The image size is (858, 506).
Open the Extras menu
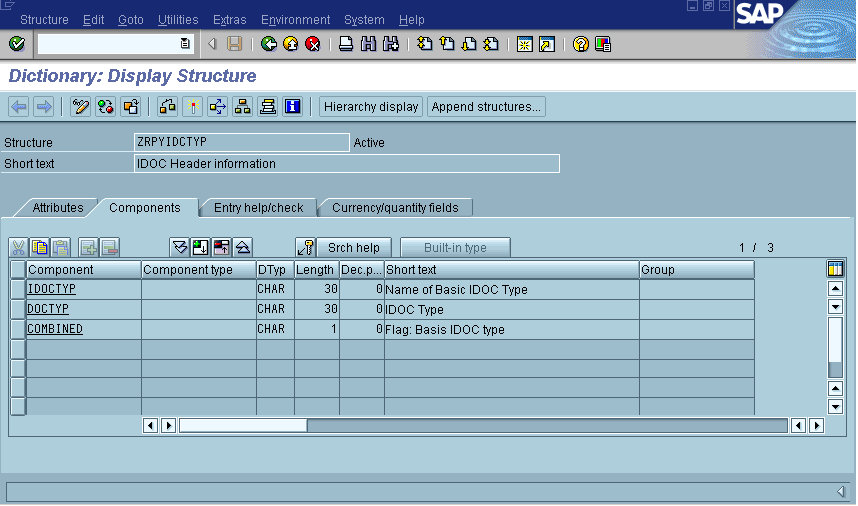[229, 20]
